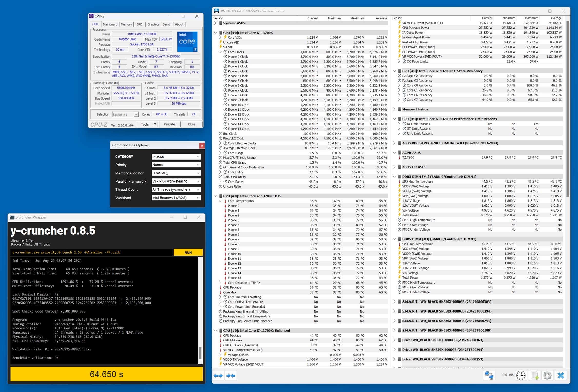This screenshot has height=392, width=578.
Task: Close sensors with the blue X icon
Action: coord(561,375)
